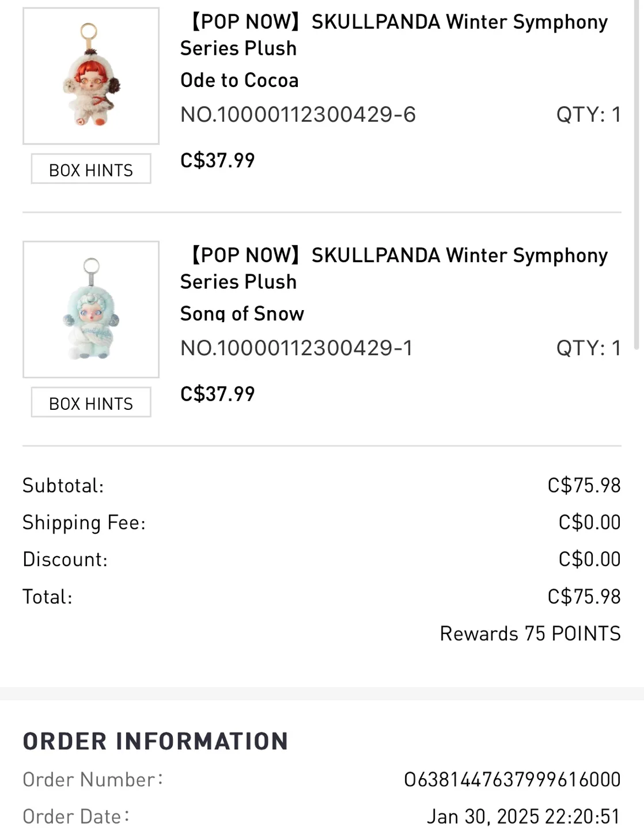Click the Subtotal amount C$75.98

585,485
